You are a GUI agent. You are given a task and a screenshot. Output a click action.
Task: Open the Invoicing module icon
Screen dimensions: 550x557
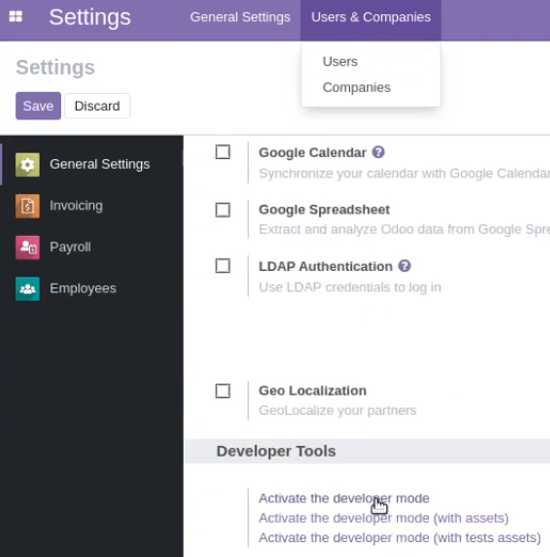click(x=27, y=206)
